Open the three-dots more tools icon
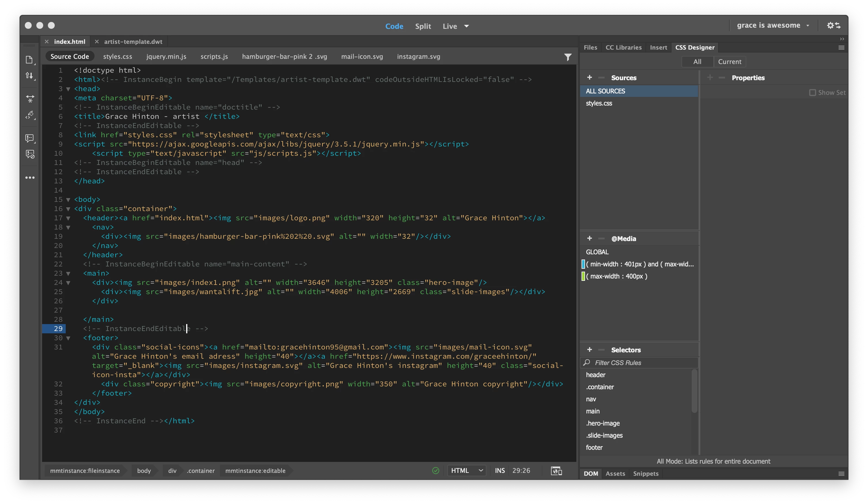868x504 pixels. tap(30, 178)
